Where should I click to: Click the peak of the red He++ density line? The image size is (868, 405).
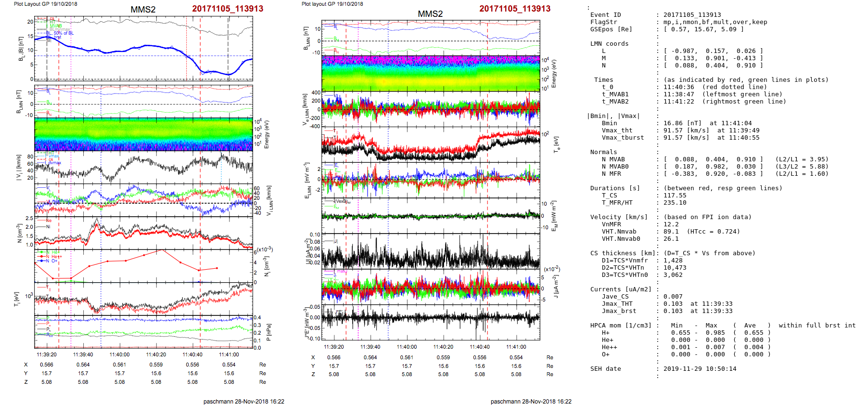[x=162, y=250]
